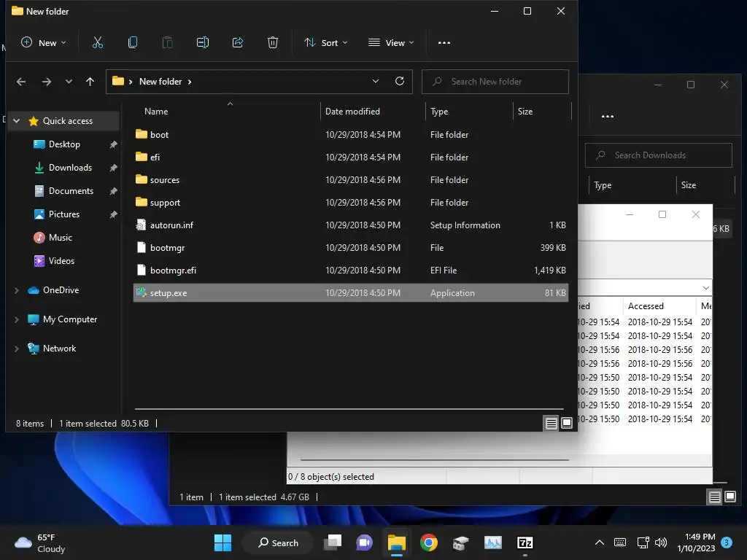This screenshot has height=560, width=747.
Task: Select the bootmgr.efi file
Action: point(351,271)
